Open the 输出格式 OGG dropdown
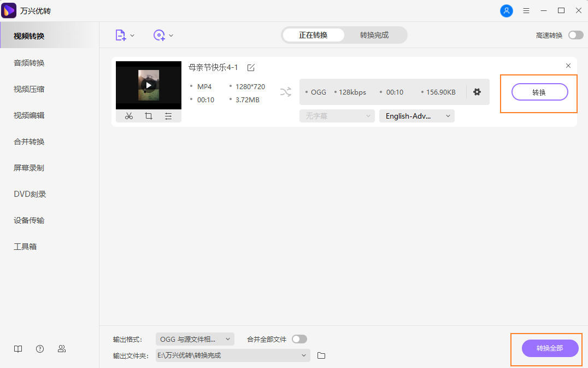588x368 pixels. pos(194,339)
